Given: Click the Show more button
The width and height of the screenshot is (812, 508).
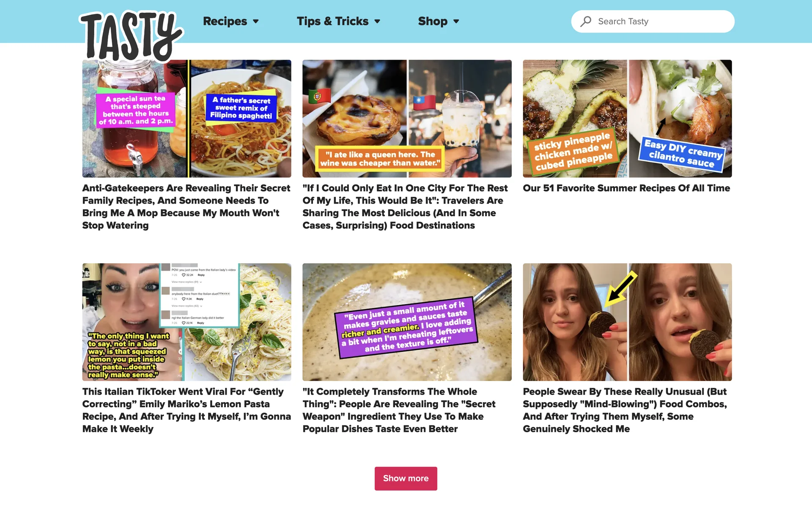Looking at the screenshot, I should tap(406, 478).
